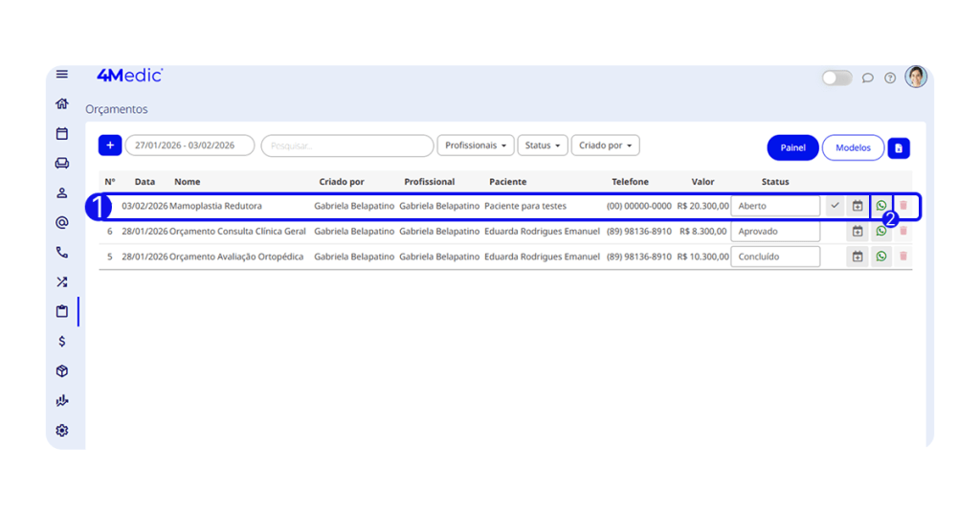
Task: Open the calendar icon in the sidebar
Action: [x=62, y=134]
